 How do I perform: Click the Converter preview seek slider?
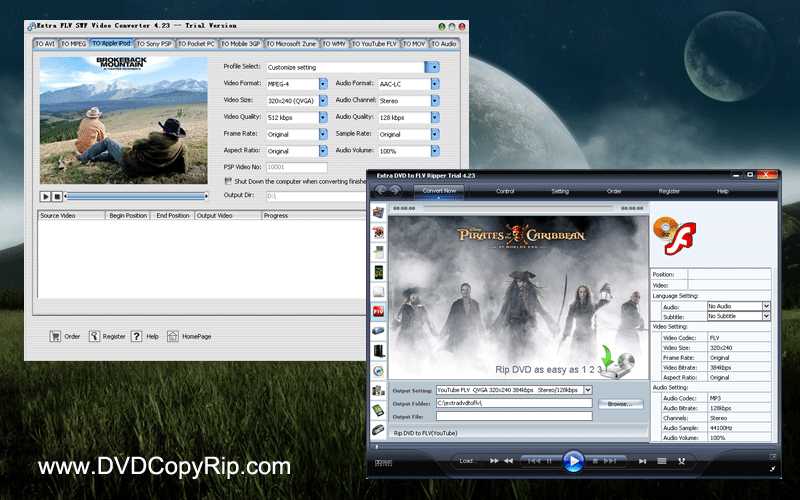(x=136, y=196)
